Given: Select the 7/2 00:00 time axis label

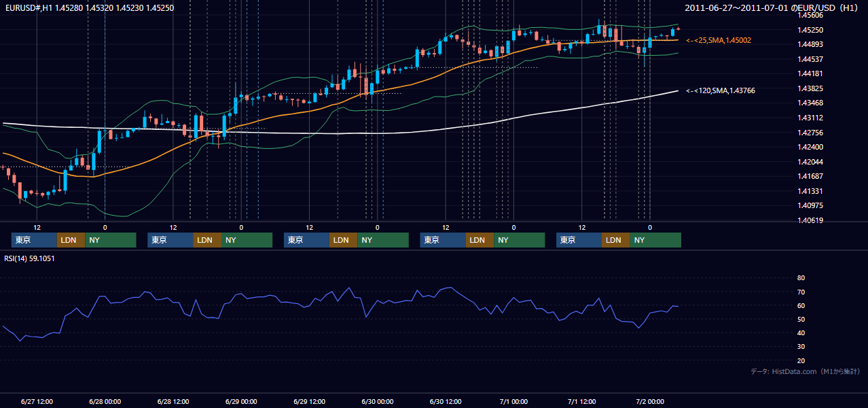Looking at the screenshot, I should pyautogui.click(x=650, y=402).
